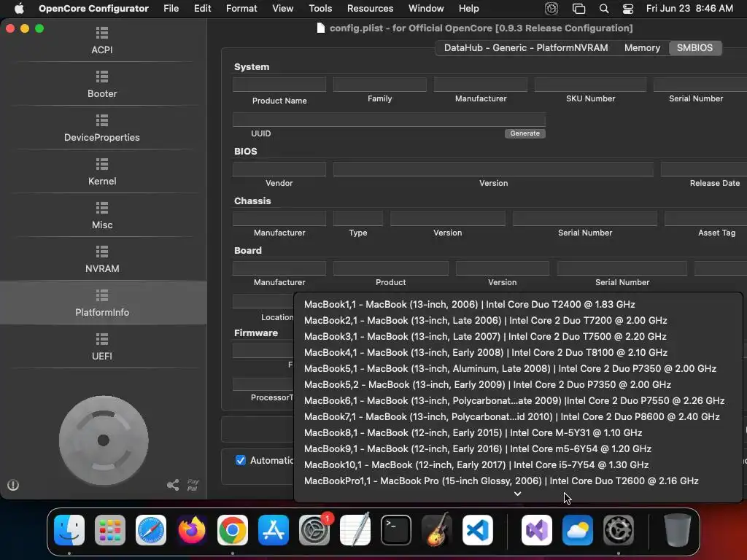Open Finder from the Dock
This screenshot has height=560, width=747.
pyautogui.click(x=69, y=530)
